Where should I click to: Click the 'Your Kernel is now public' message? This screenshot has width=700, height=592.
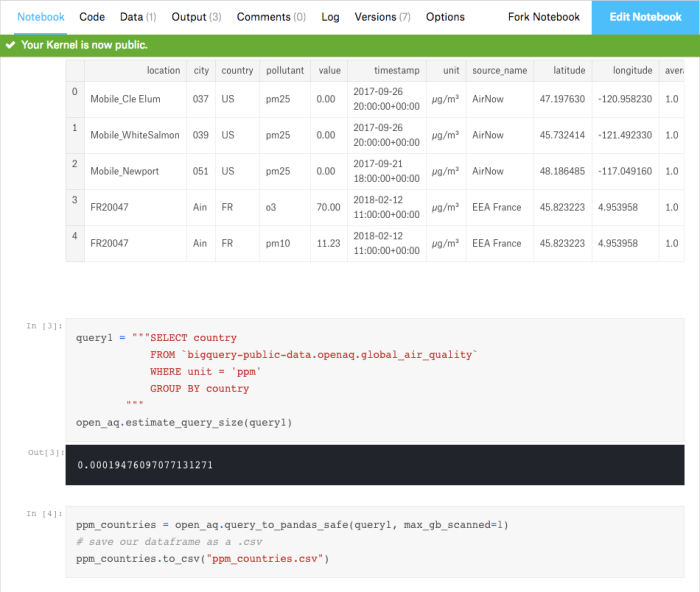click(x=84, y=45)
